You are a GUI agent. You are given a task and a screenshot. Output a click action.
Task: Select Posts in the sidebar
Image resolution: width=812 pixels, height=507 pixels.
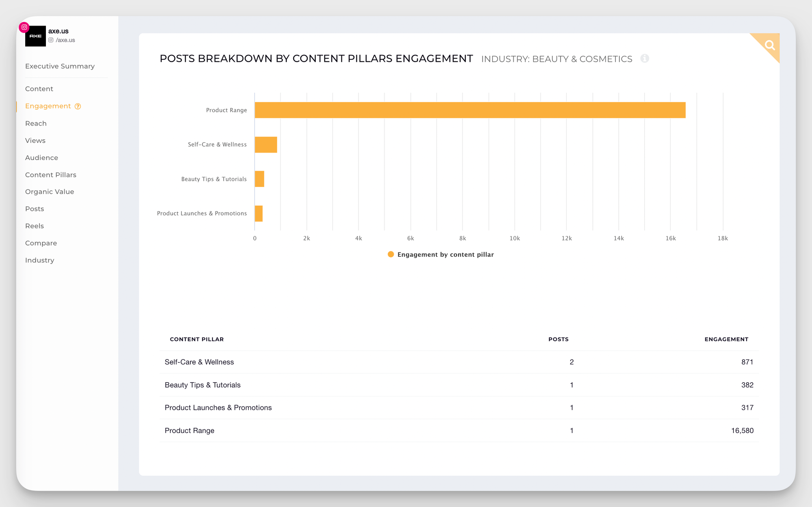click(x=34, y=209)
